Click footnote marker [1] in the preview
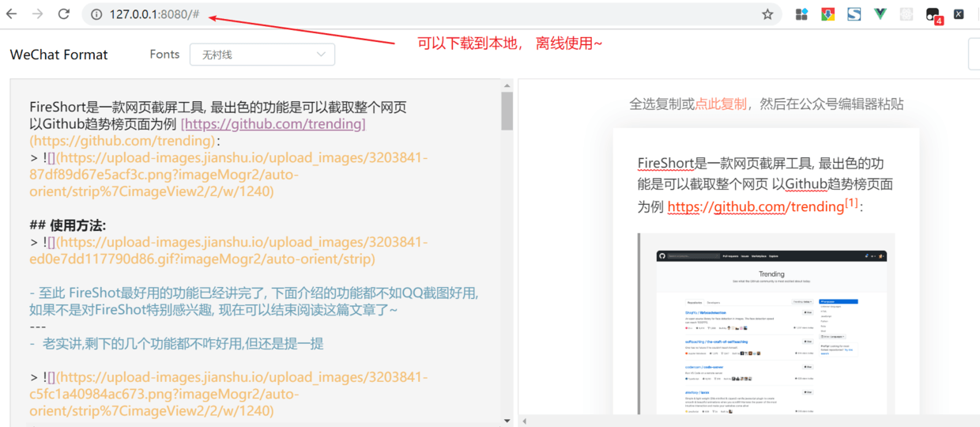Image resolution: width=980 pixels, height=427 pixels. point(851,202)
